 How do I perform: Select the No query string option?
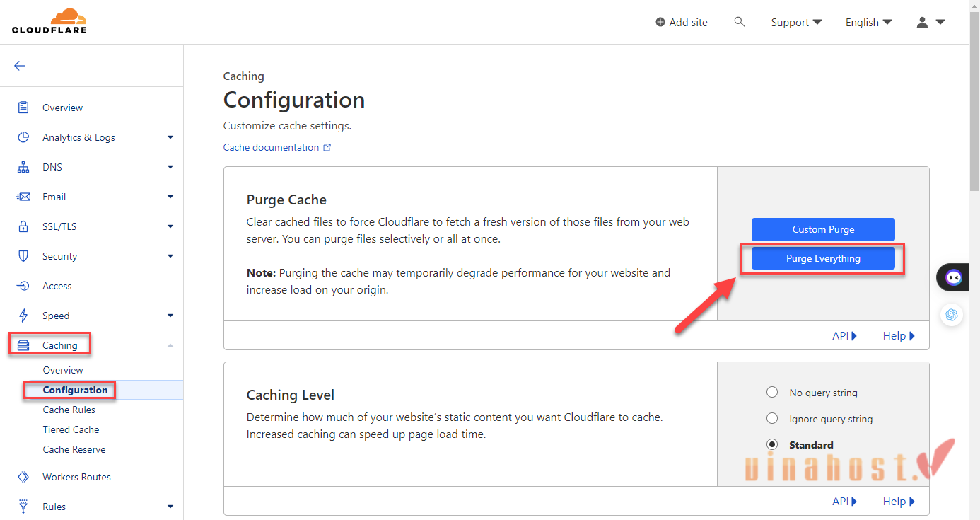click(x=772, y=393)
